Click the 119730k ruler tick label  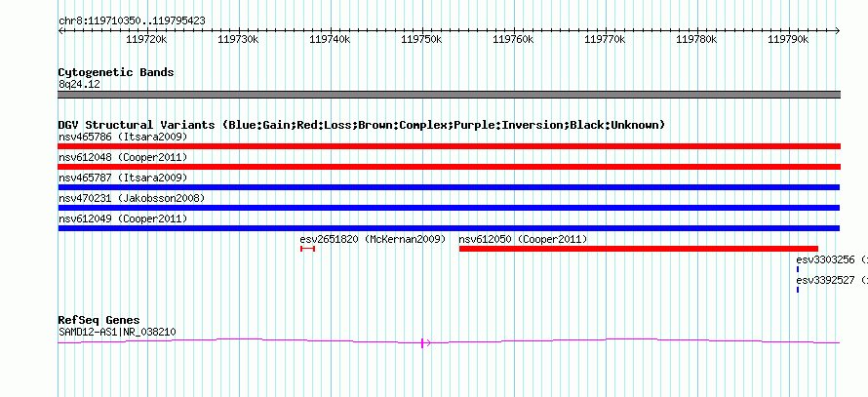coord(239,40)
